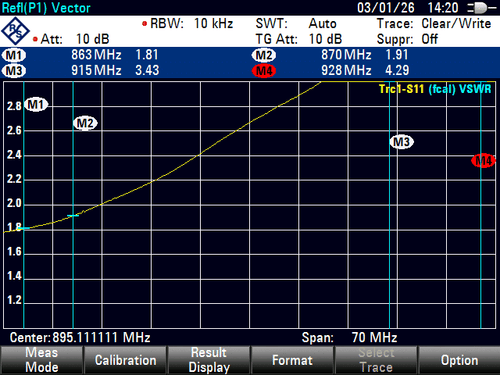The height and width of the screenshot is (375, 500).
Task: Click the Suppr value Off
Action: coord(429,39)
